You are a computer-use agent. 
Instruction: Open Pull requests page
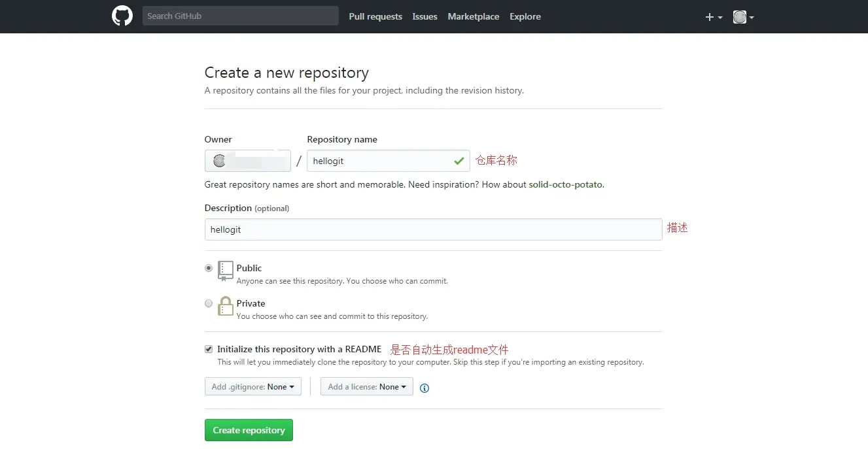(375, 16)
